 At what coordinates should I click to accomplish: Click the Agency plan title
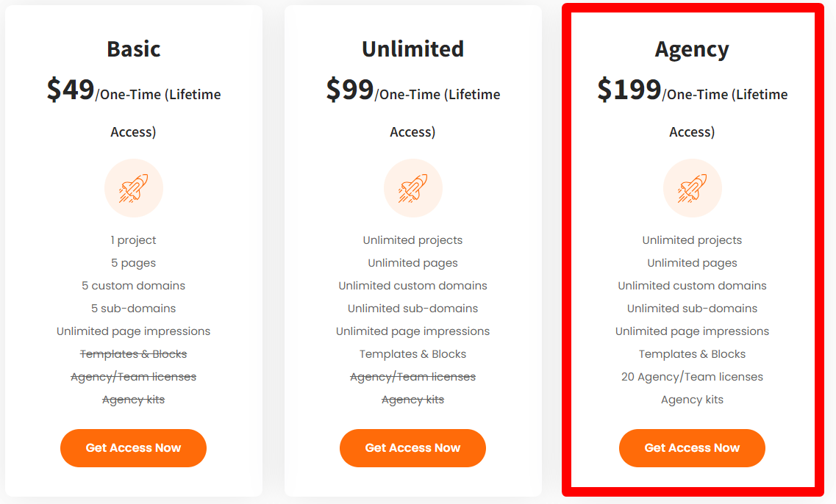(692, 48)
